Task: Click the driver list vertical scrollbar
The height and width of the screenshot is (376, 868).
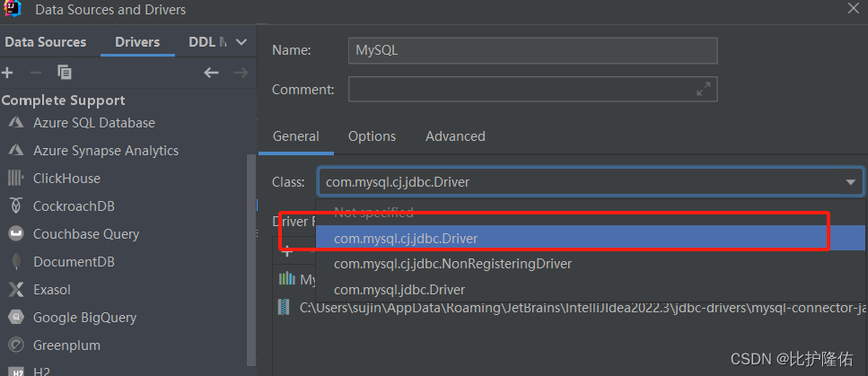Action: (x=251, y=259)
